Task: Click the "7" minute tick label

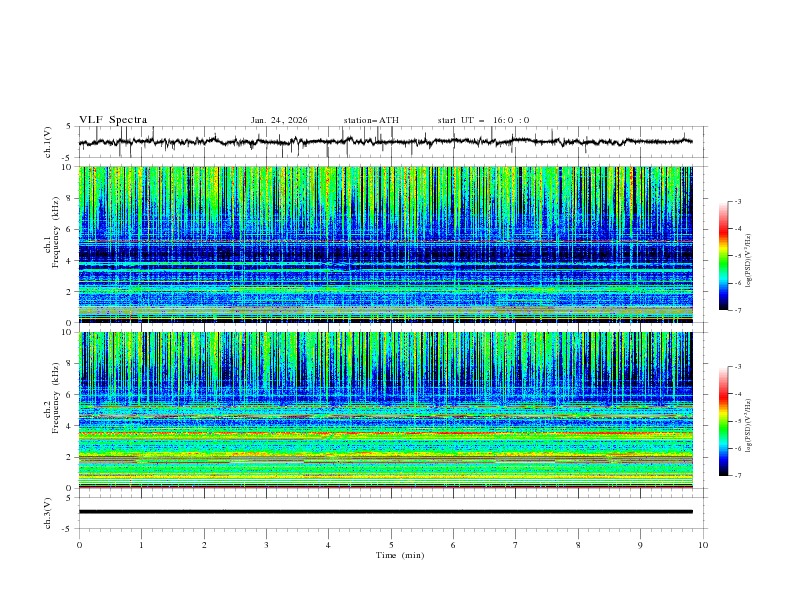Action: 515,545
